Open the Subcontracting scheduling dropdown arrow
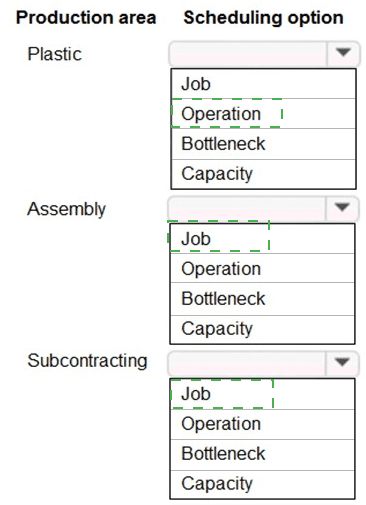 [x=342, y=362]
